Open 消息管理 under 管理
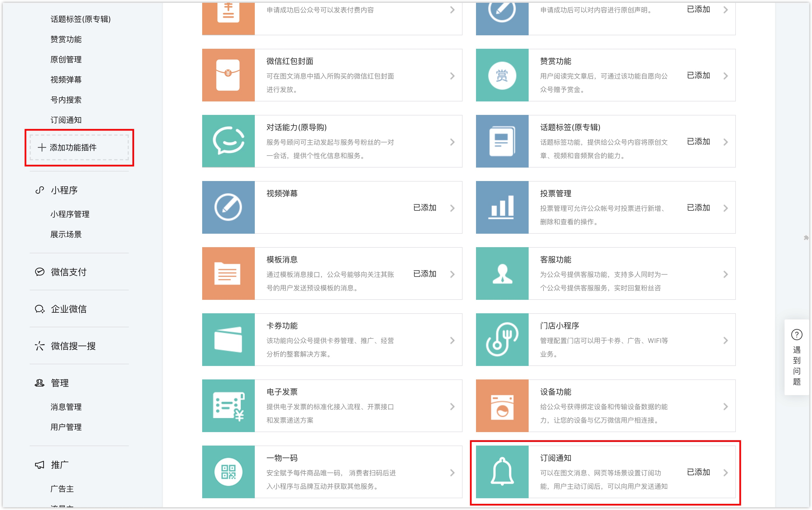Viewport: 812px width, 510px height. pos(66,407)
